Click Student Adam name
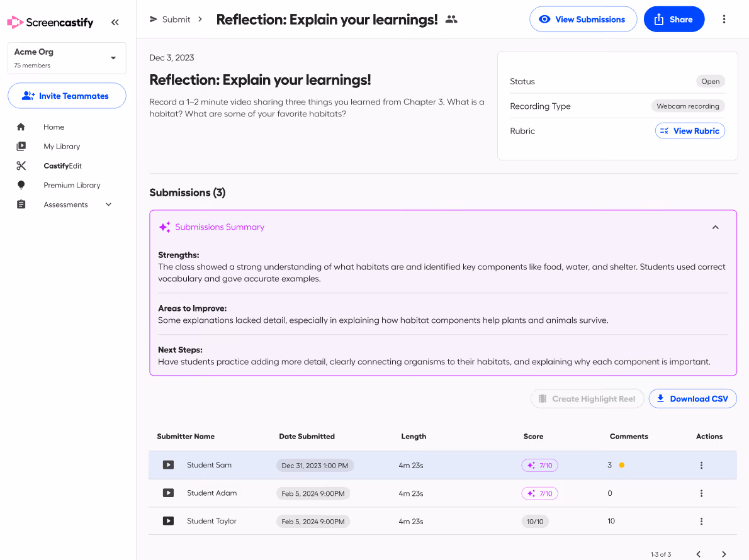749x560 pixels. [211, 493]
